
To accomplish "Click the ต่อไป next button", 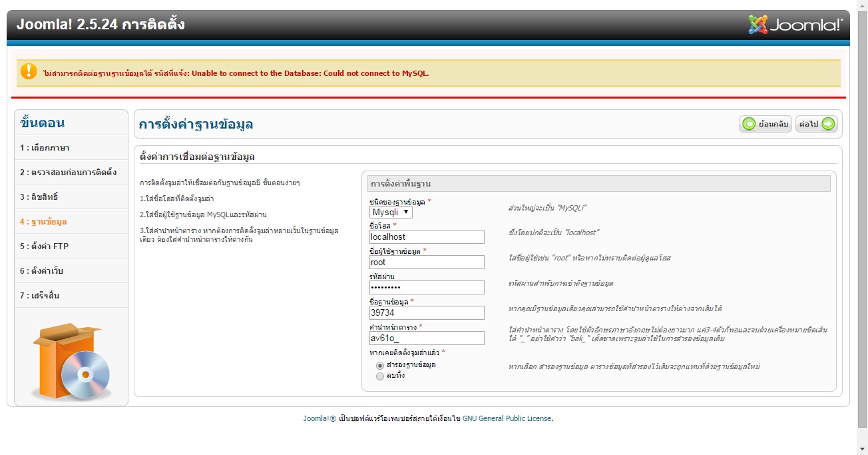I will click(x=817, y=124).
